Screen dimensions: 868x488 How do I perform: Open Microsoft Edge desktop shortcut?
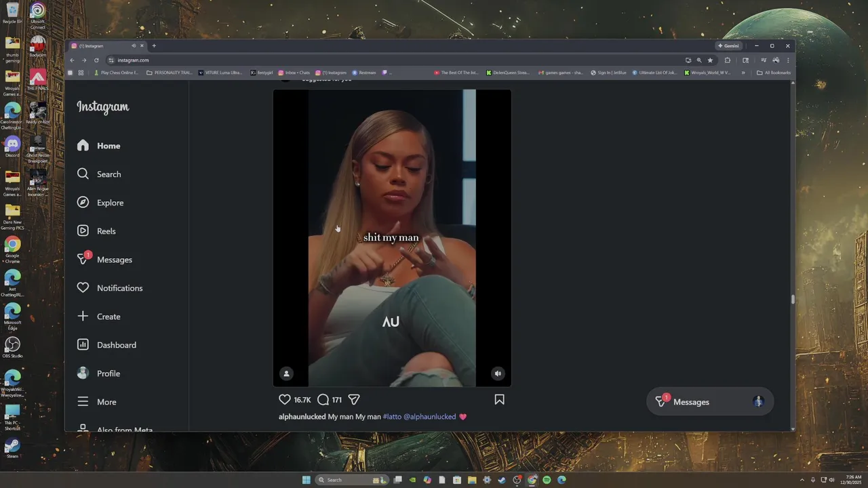pos(12,317)
